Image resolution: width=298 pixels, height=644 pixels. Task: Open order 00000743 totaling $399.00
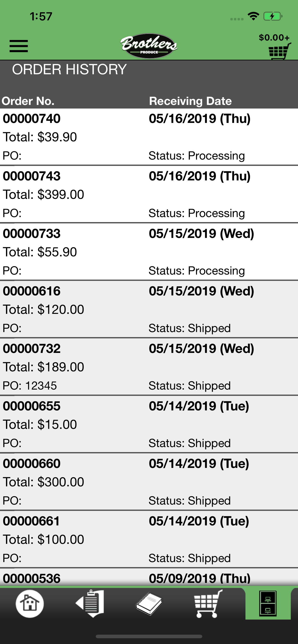[149, 194]
